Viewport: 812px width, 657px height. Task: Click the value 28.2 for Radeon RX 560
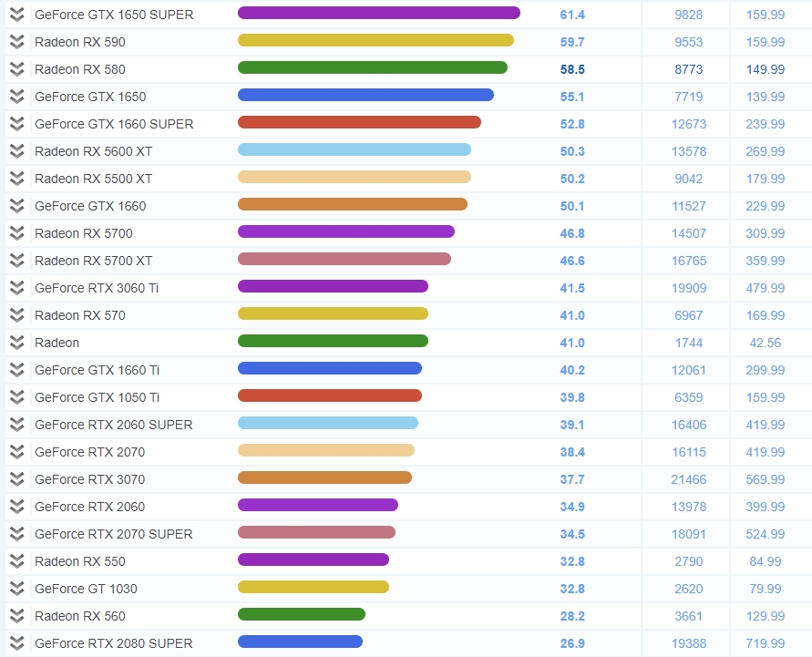(x=572, y=616)
